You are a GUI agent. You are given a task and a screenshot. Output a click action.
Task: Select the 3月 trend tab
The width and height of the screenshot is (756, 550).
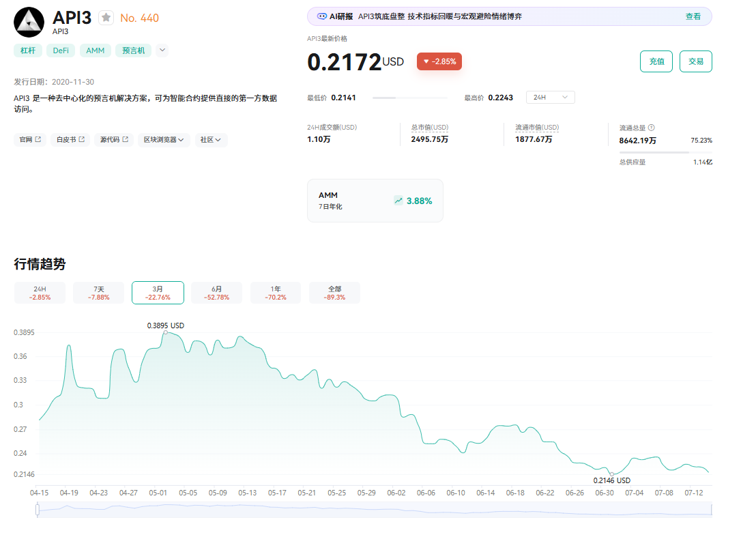[158, 293]
